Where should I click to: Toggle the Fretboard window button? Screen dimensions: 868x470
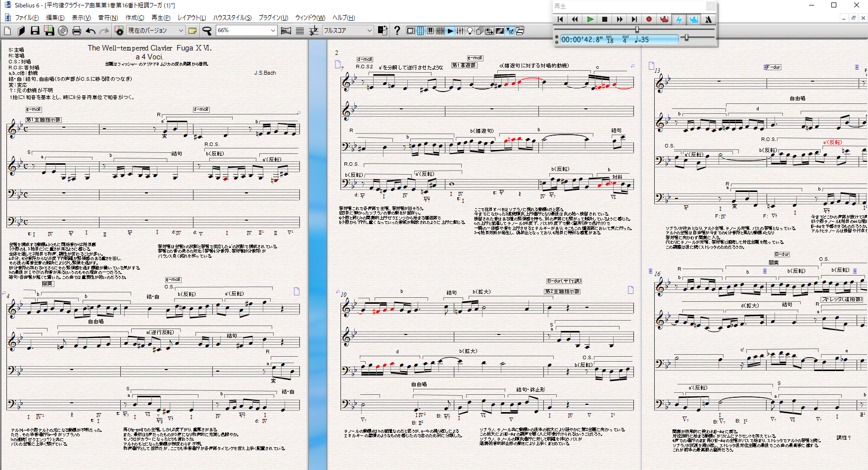[x=440, y=31]
